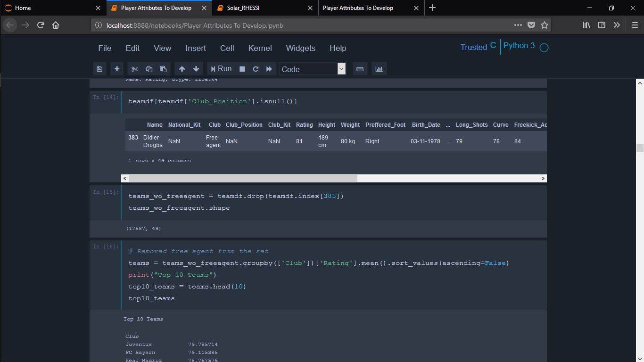The height and width of the screenshot is (362, 644).
Task: Restart the kernel via refresh icon
Action: tap(256, 68)
